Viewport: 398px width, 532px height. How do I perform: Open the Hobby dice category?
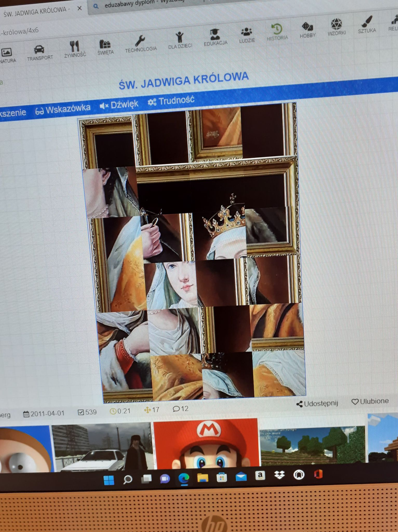[x=308, y=30]
